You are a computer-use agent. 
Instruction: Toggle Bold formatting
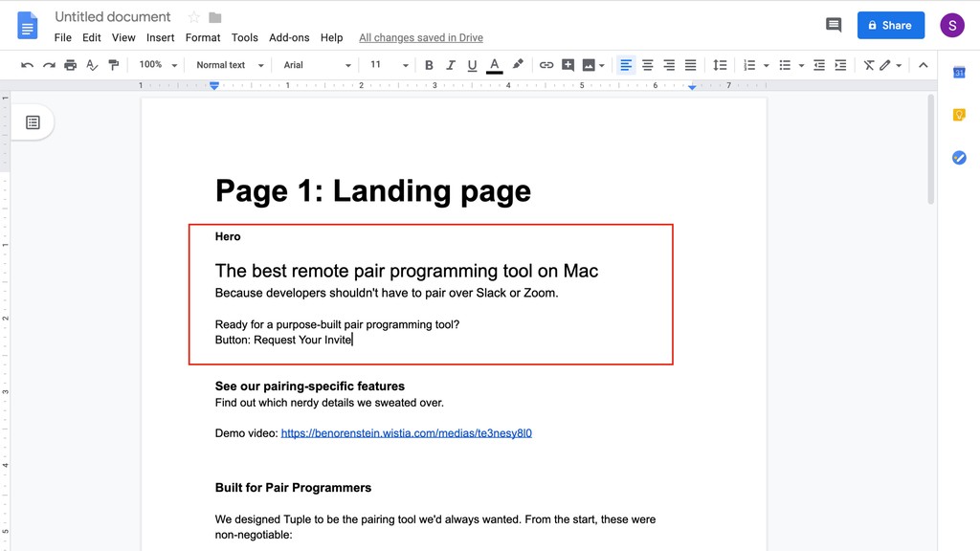click(x=429, y=65)
